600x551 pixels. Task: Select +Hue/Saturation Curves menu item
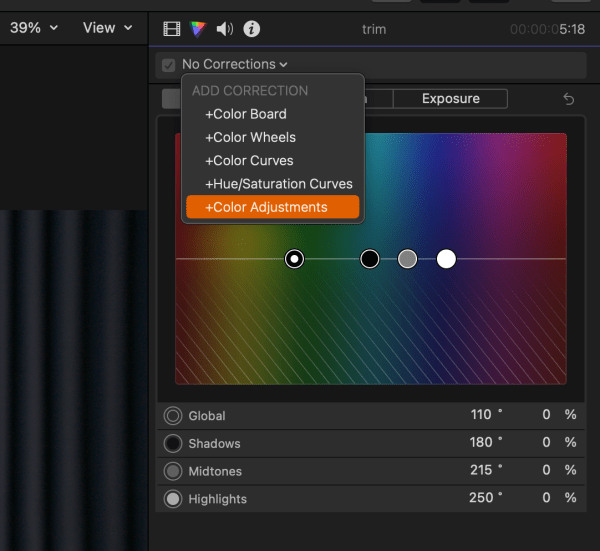(278, 184)
